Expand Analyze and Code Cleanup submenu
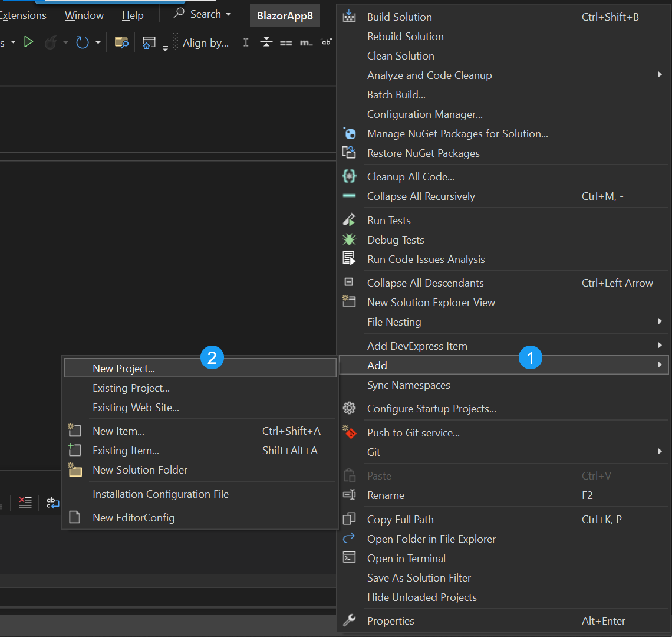Image resolution: width=672 pixels, height=637 pixels. pyautogui.click(x=503, y=75)
